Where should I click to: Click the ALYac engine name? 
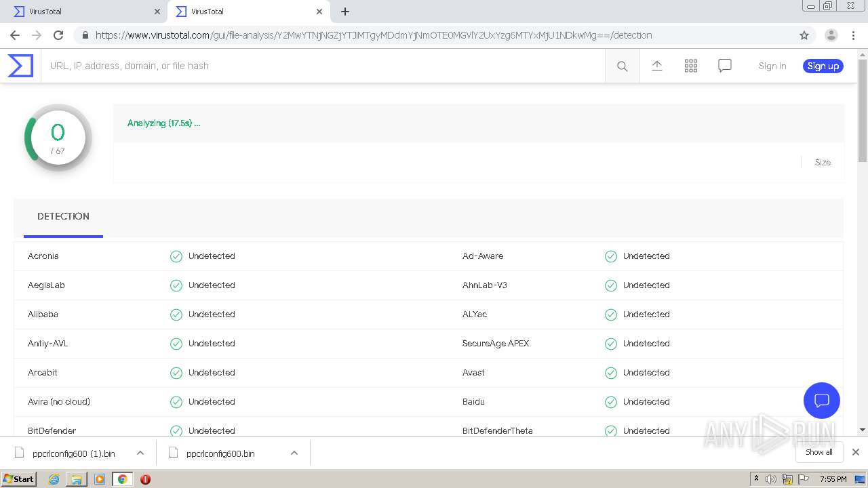click(475, 314)
